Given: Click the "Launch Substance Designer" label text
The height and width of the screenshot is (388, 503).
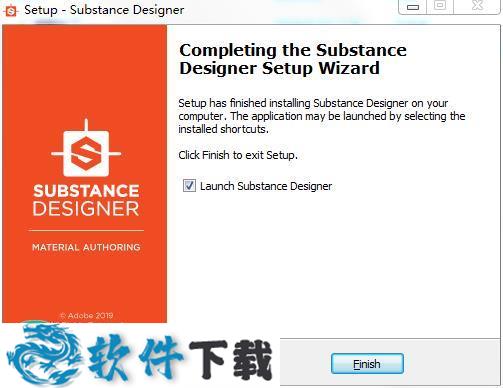Looking at the screenshot, I should pos(266,186).
